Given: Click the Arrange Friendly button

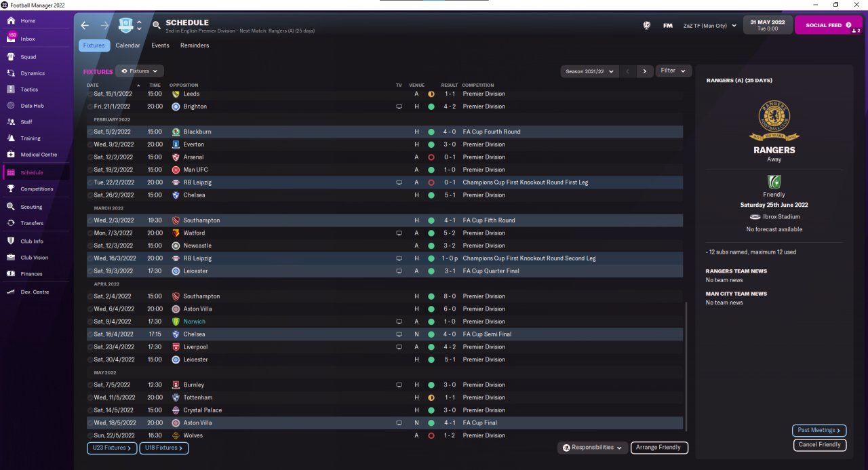Looking at the screenshot, I should [659, 448].
